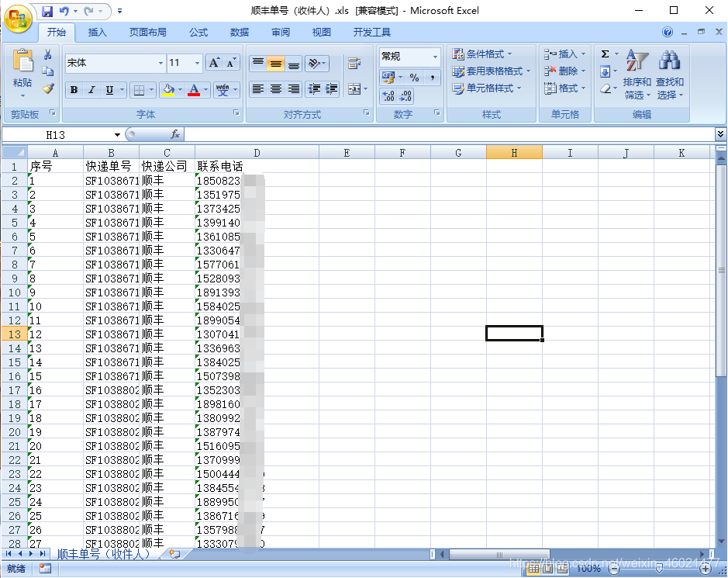Open the 插入 ribbon tab
728x578 pixels.
(x=97, y=32)
